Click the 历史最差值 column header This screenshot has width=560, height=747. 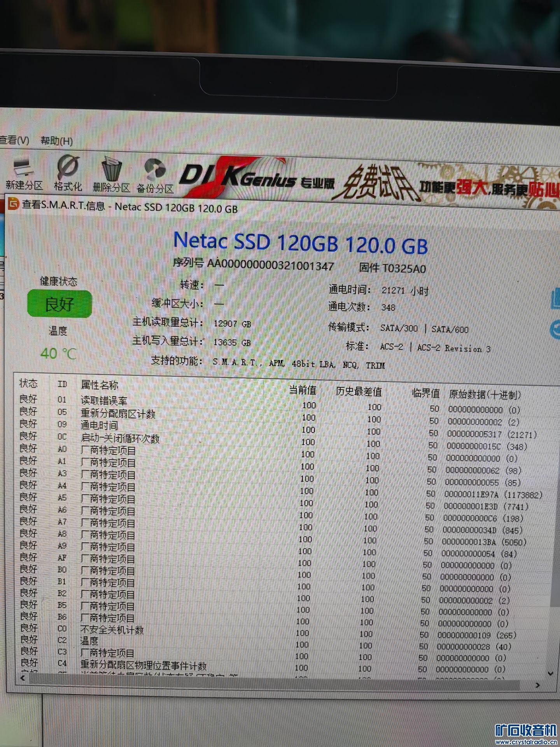[359, 391]
